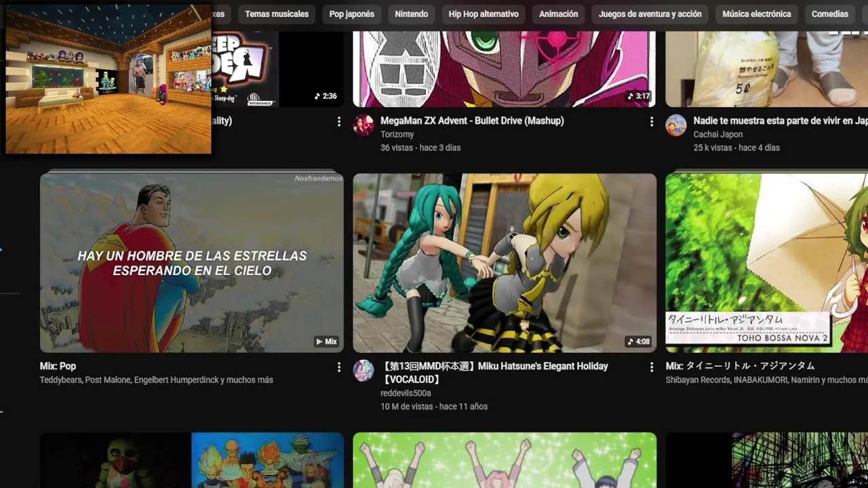Click '36 vistas · hace 3 días' text
The height and width of the screenshot is (488, 868).
[420, 148]
